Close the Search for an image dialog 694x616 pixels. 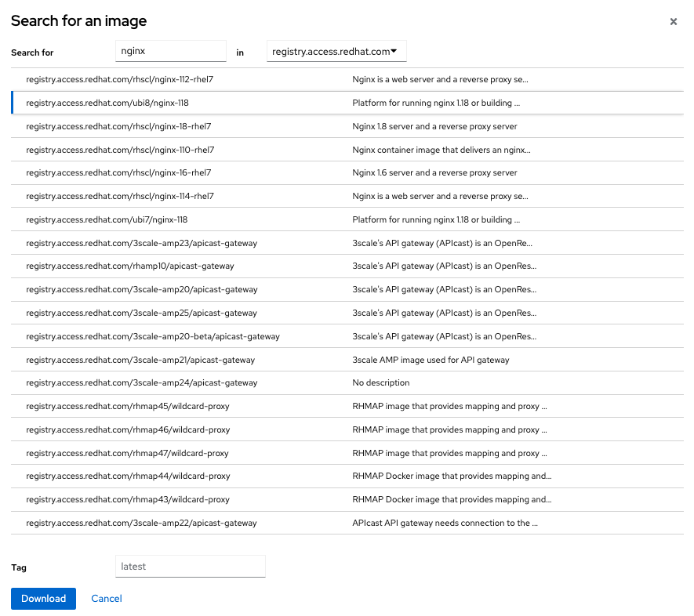click(x=673, y=22)
